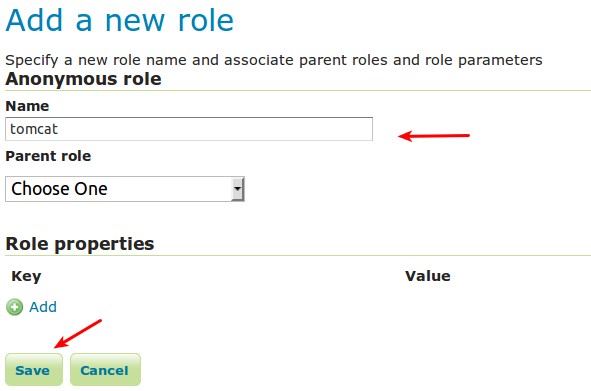Click the separator line below Role properties

[298, 256]
